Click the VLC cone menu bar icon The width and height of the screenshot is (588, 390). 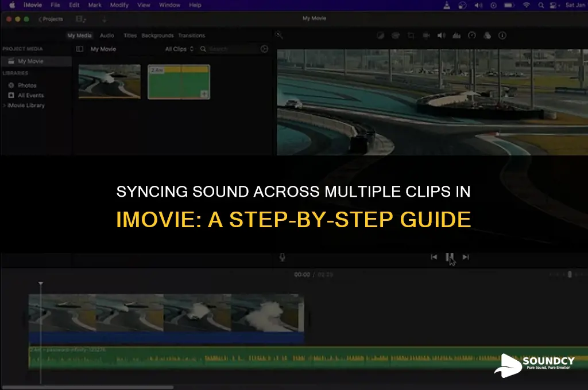pos(447,5)
